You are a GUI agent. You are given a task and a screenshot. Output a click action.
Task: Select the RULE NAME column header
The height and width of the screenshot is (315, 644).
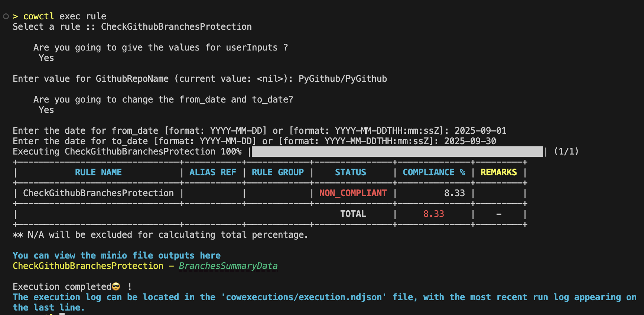[x=98, y=172]
